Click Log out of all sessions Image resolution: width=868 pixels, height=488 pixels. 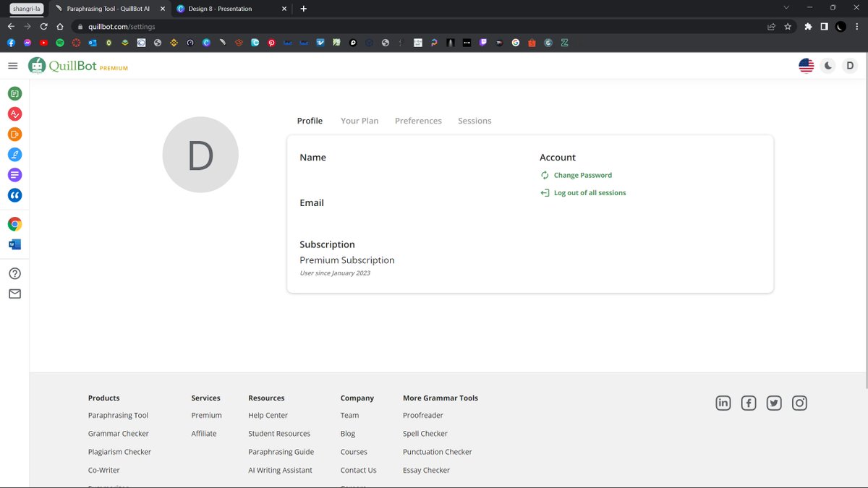tap(583, 193)
